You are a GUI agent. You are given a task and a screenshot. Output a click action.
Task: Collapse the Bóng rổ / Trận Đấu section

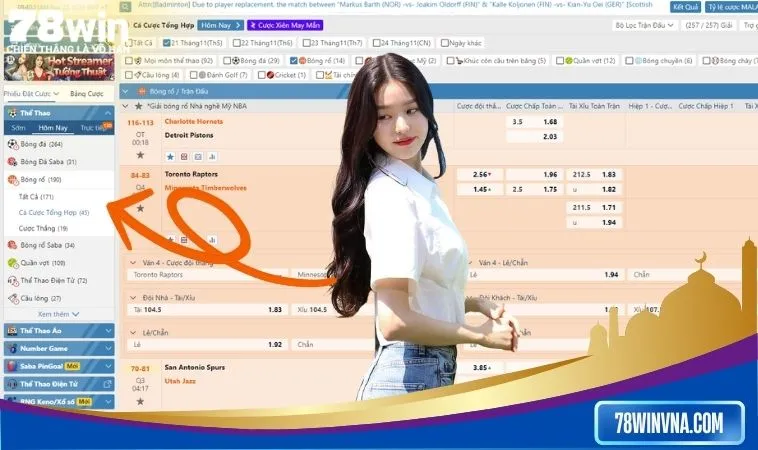(125, 91)
